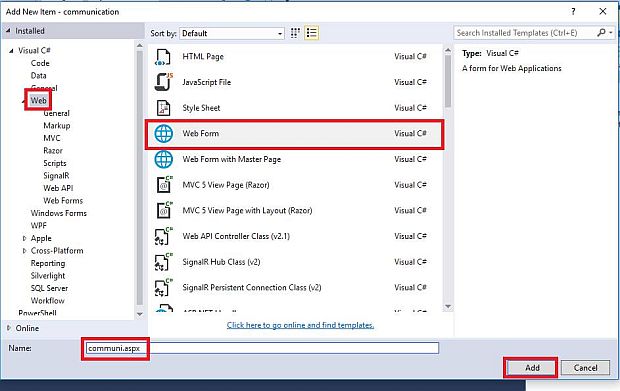Click the template list scrollbar thumb

[448, 81]
